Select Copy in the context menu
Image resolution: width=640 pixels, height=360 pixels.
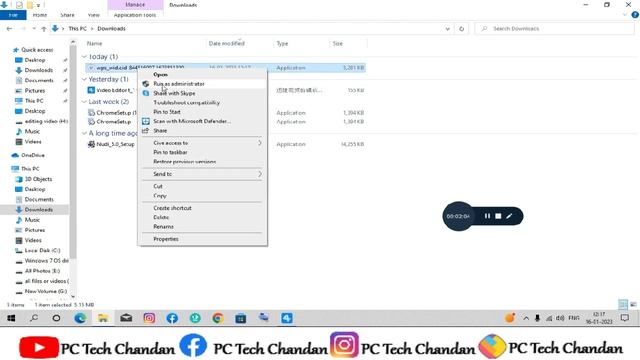tap(160, 196)
